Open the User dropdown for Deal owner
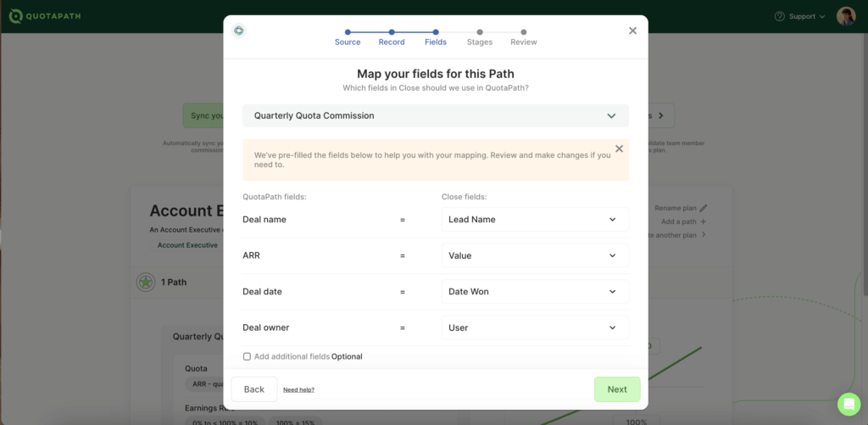 [535, 327]
